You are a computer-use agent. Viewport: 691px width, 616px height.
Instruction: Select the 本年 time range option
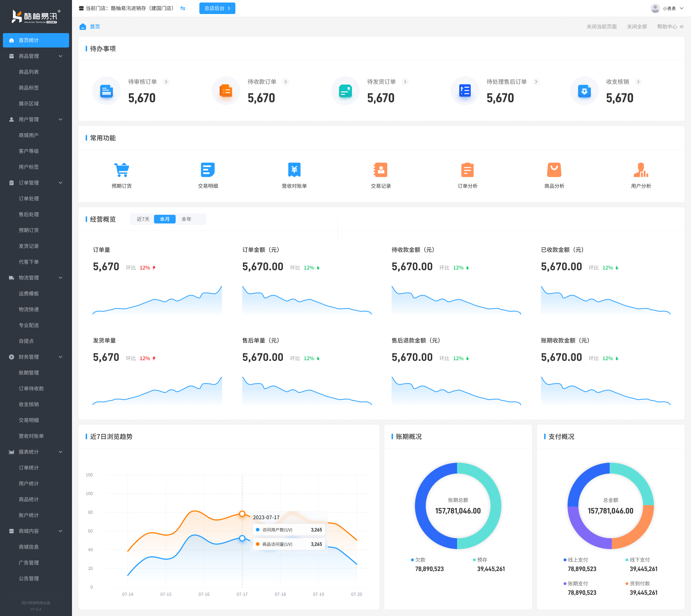(x=186, y=219)
